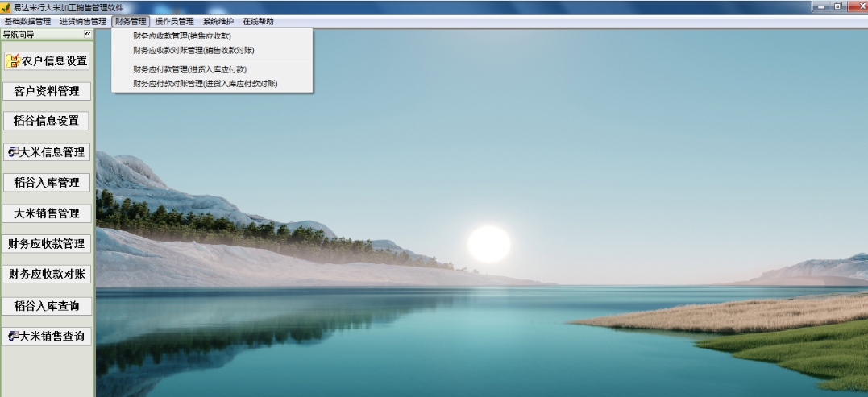
Task: Click 财务应收款对账 sidebar button
Action: 47,275
